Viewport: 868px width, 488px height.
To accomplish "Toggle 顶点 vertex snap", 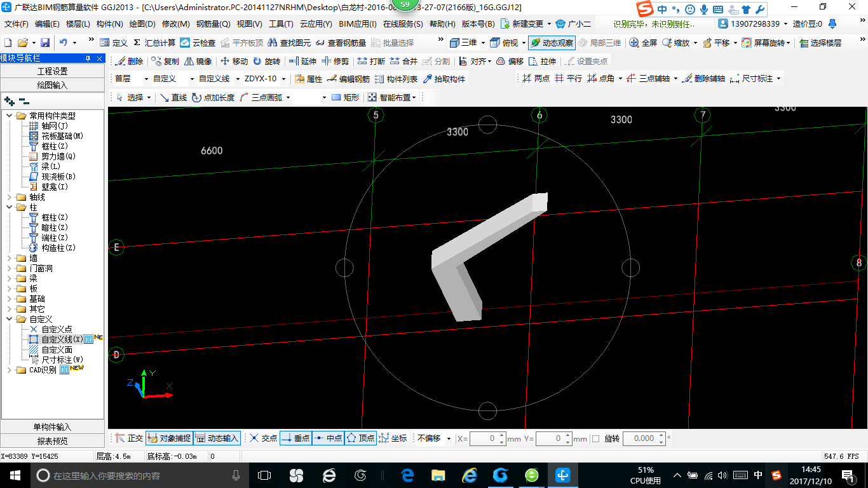I will pyautogui.click(x=360, y=438).
